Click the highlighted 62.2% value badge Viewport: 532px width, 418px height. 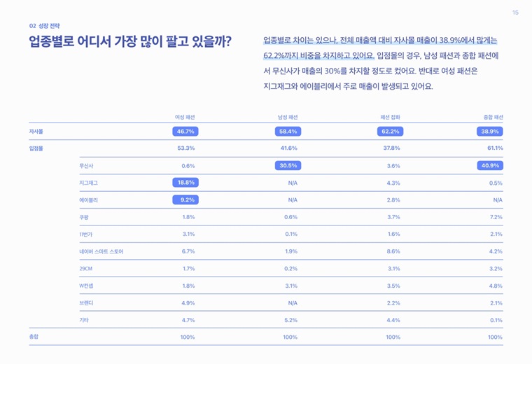pyautogui.click(x=390, y=132)
